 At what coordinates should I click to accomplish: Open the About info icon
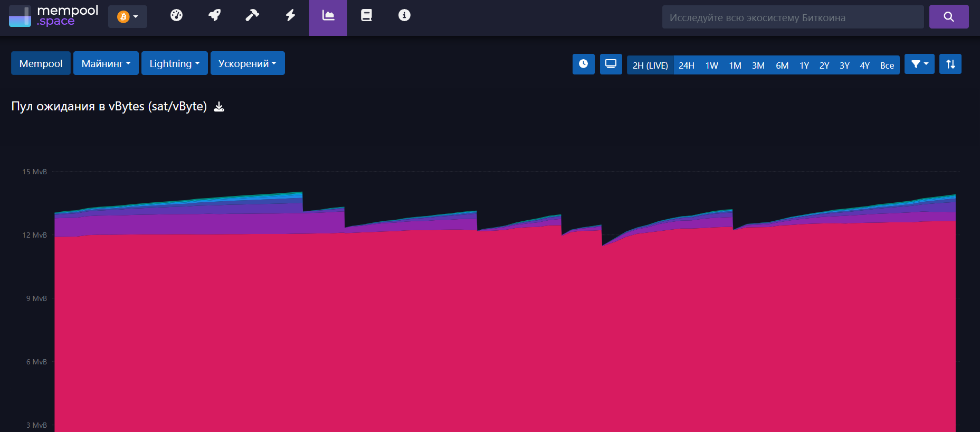pos(404,16)
